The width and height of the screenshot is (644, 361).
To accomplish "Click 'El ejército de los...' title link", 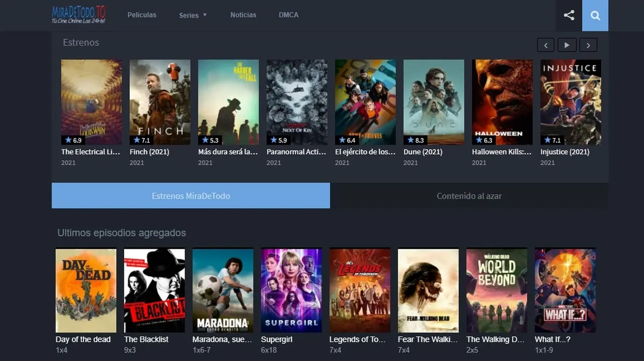I will pos(365,152).
